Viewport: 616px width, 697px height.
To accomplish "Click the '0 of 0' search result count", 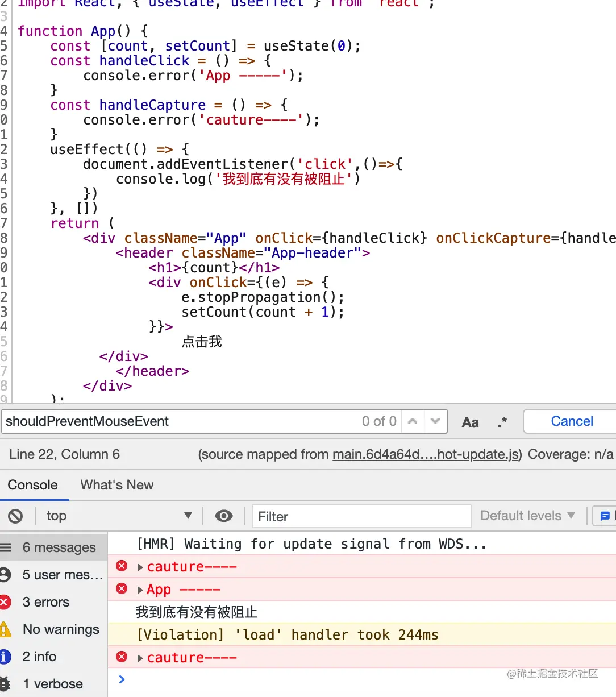I will pos(379,421).
